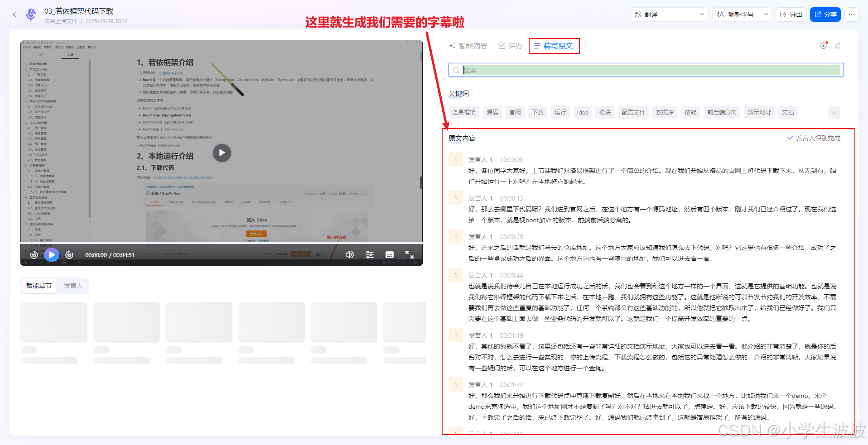Select keyword tag 模块
The width and height of the screenshot is (868, 445).
point(605,112)
